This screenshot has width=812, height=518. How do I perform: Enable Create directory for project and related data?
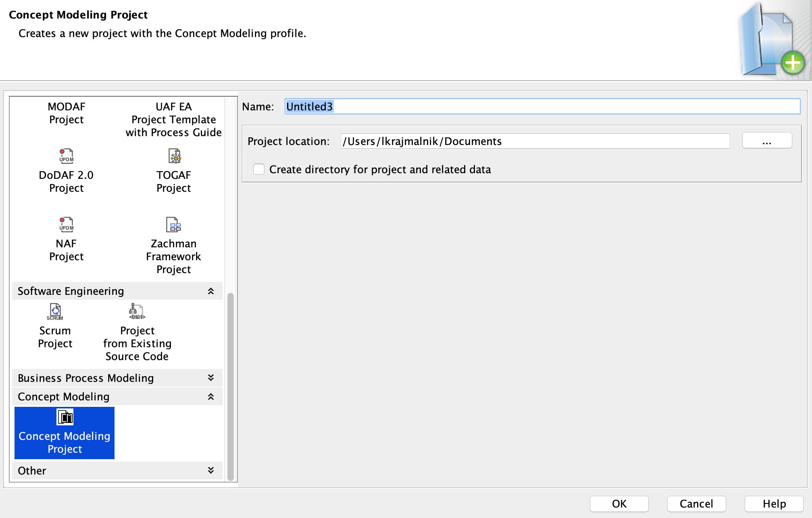258,170
